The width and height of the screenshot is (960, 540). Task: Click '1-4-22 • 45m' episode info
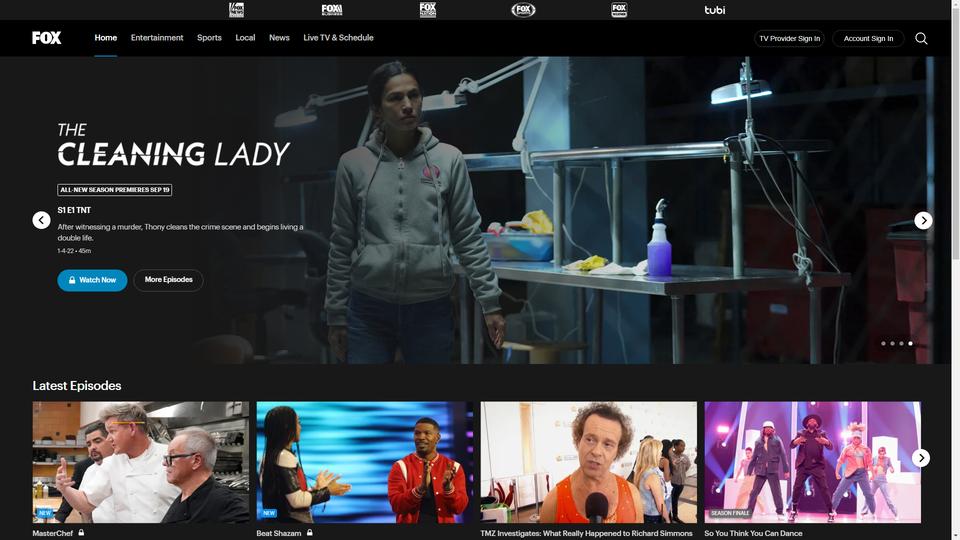[x=74, y=251]
